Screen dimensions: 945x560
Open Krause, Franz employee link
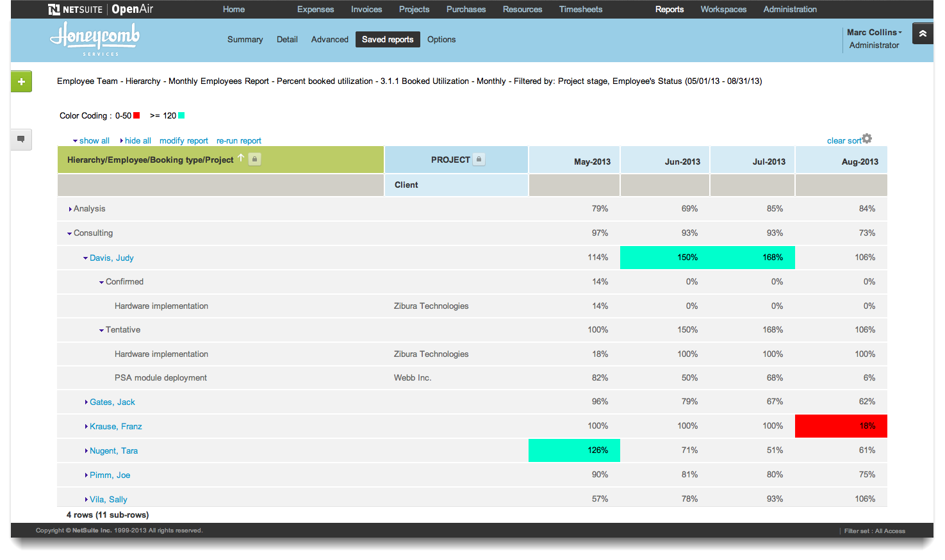point(116,427)
